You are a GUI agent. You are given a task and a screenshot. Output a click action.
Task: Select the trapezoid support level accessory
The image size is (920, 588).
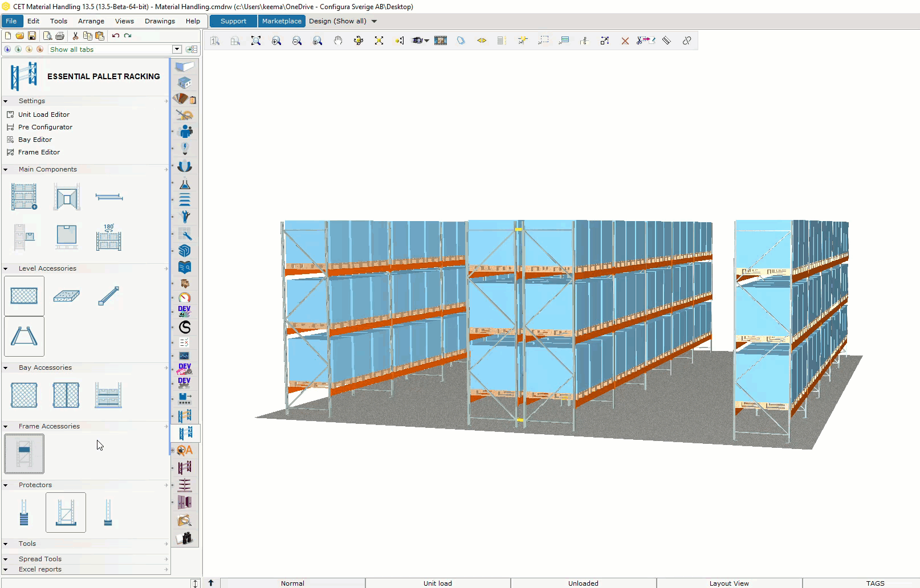point(24,336)
